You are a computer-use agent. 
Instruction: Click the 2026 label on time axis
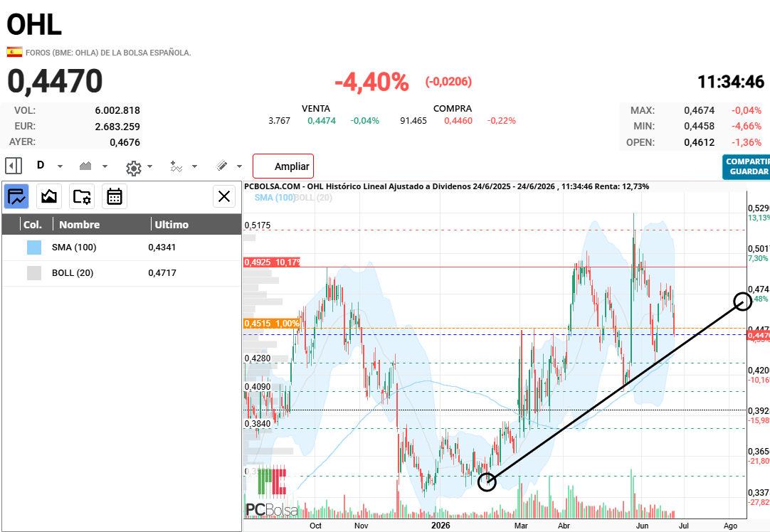pyautogui.click(x=441, y=525)
